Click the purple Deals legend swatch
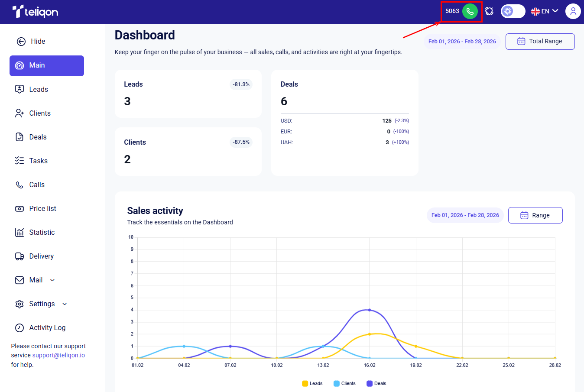This screenshot has width=584, height=392. coord(370,383)
